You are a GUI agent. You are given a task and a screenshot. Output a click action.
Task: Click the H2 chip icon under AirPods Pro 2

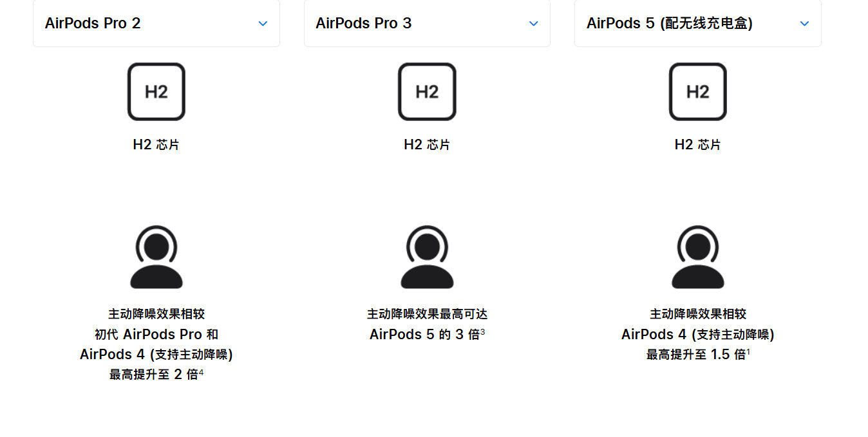click(x=156, y=91)
